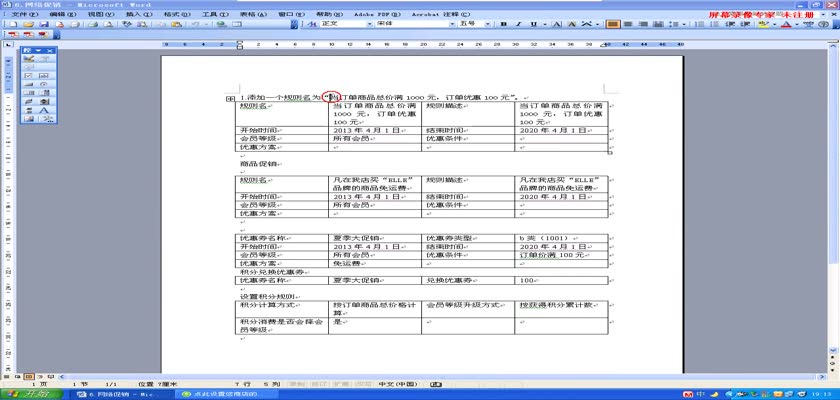The image size is (840, 400).
Task: Click the Bullets list icon
Action: [715, 24]
